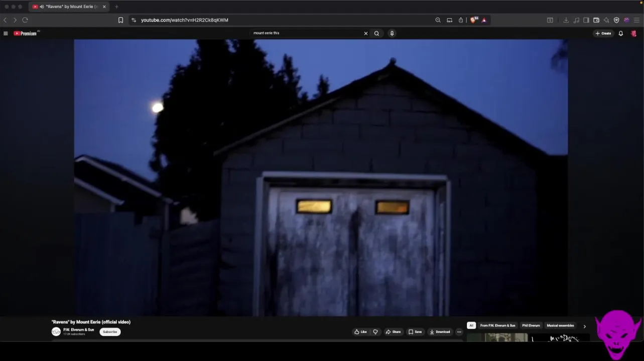Download the video
Screen dimensions: 644x361
click(440, 332)
